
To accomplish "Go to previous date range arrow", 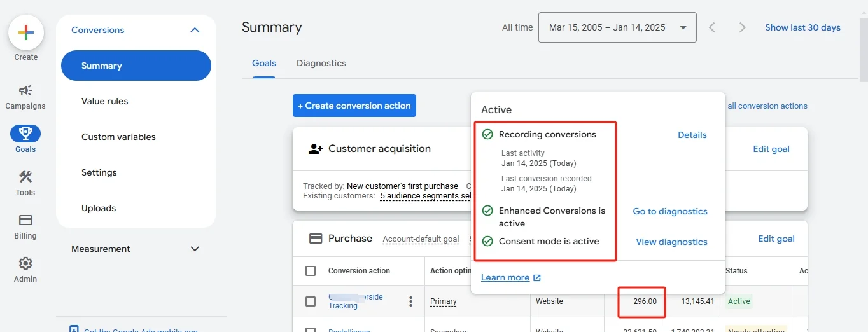I will [712, 27].
